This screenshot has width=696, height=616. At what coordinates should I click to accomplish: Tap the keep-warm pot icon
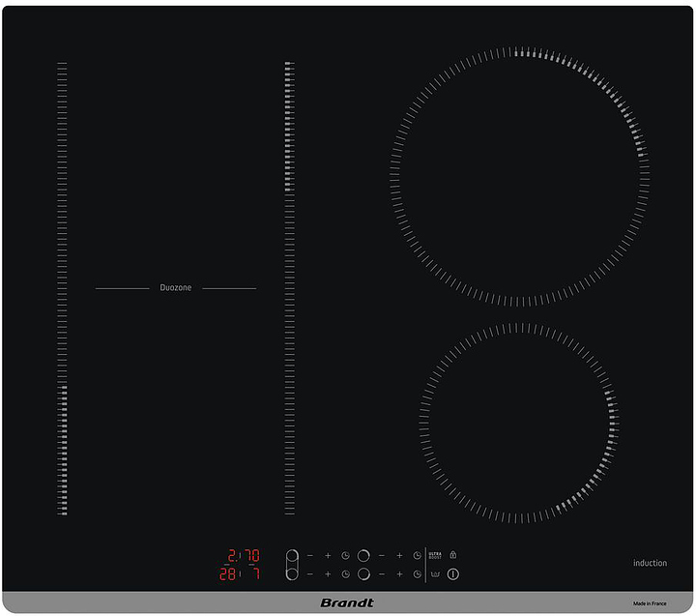(x=434, y=573)
